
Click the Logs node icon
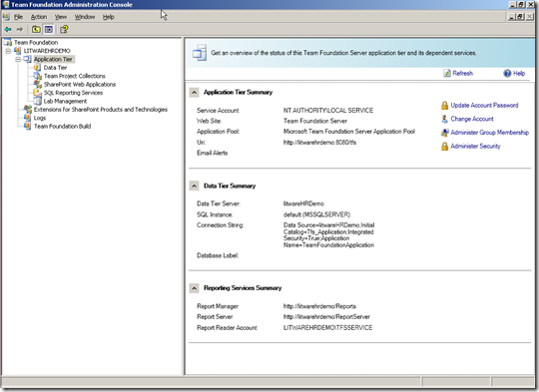[28, 118]
